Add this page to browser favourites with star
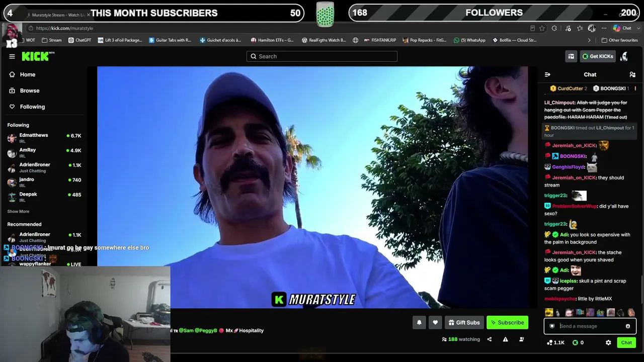 [542, 28]
